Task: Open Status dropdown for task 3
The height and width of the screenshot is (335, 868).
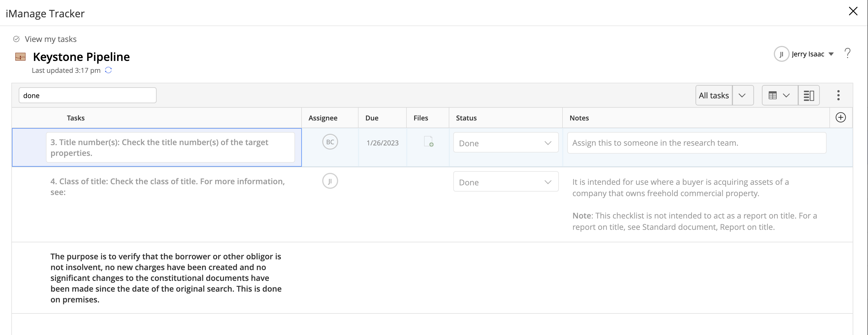Action: pos(505,143)
